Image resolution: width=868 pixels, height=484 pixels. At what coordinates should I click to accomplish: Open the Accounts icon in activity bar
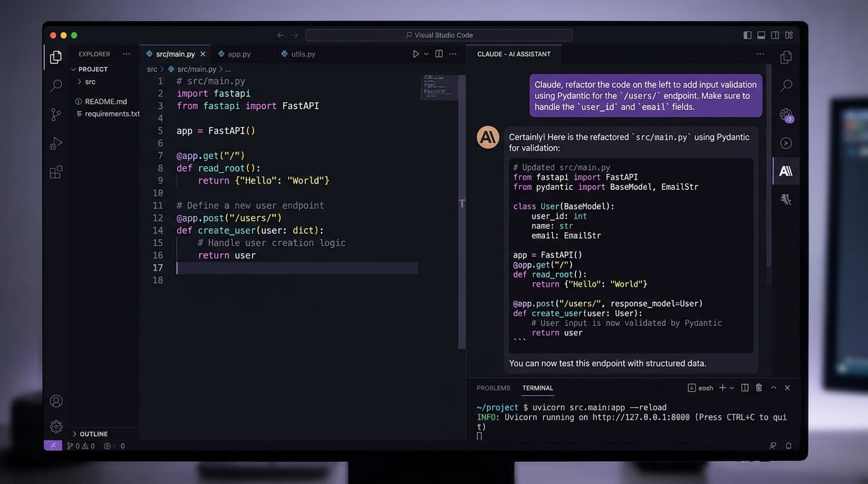(56, 400)
